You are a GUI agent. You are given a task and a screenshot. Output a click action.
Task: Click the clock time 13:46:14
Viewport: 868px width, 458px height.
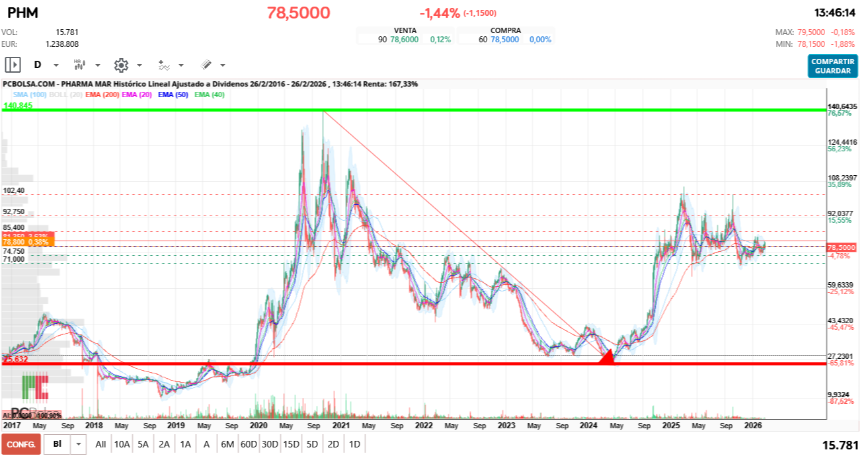point(836,13)
